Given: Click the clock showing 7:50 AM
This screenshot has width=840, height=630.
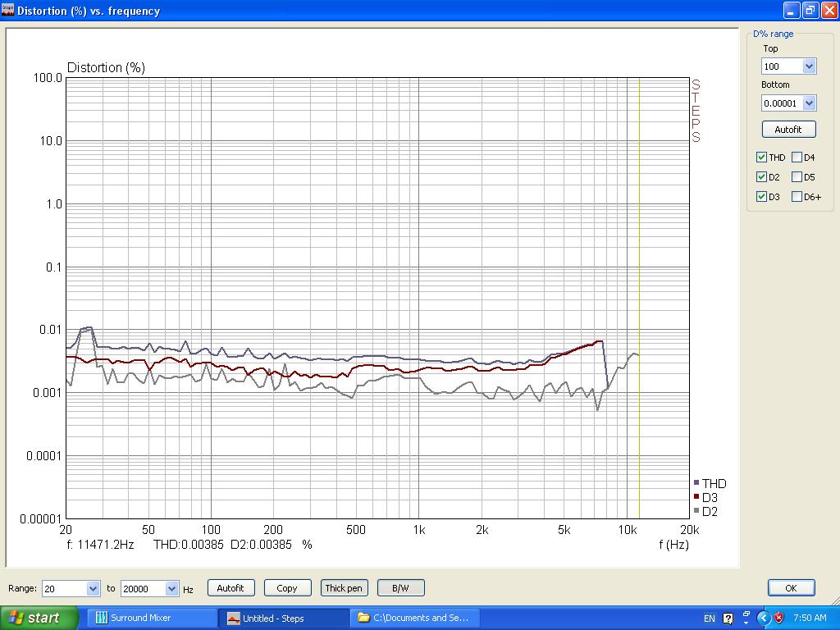Looking at the screenshot, I should tap(810, 618).
